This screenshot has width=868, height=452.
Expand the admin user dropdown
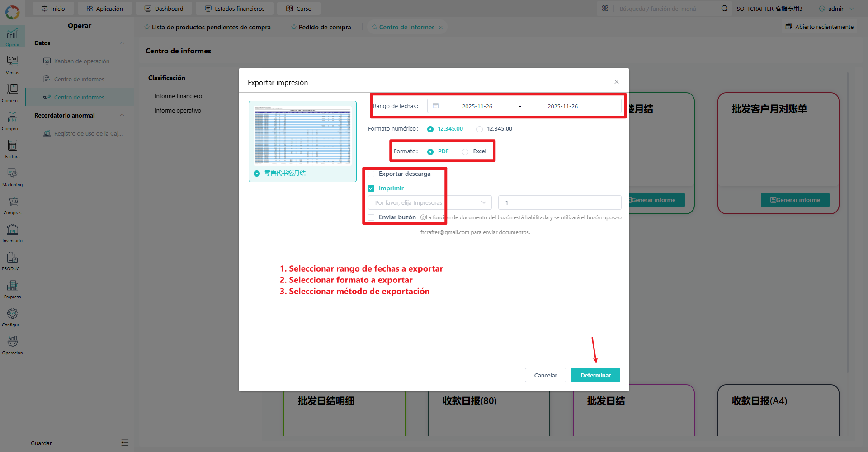837,9
